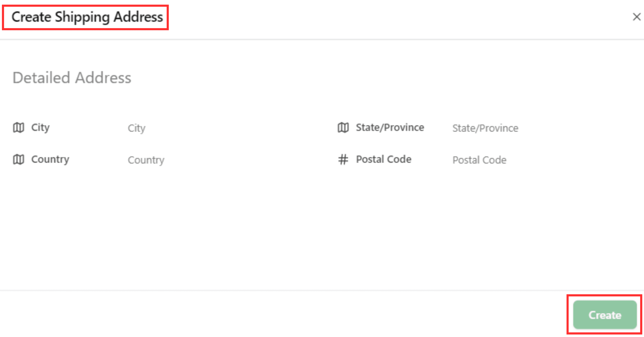Click the Country field label

(50, 159)
